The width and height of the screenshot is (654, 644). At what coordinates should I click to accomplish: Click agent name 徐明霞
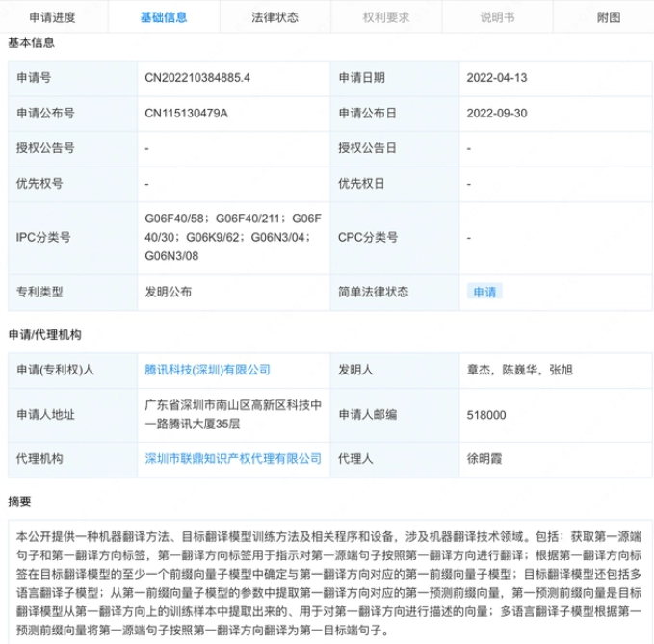[x=484, y=459]
